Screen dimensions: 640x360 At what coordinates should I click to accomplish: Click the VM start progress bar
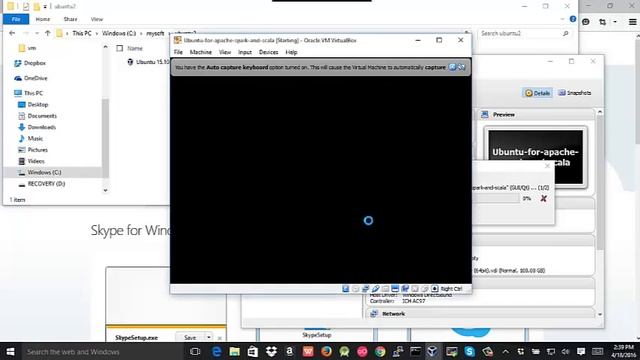pyautogui.click(x=496, y=198)
